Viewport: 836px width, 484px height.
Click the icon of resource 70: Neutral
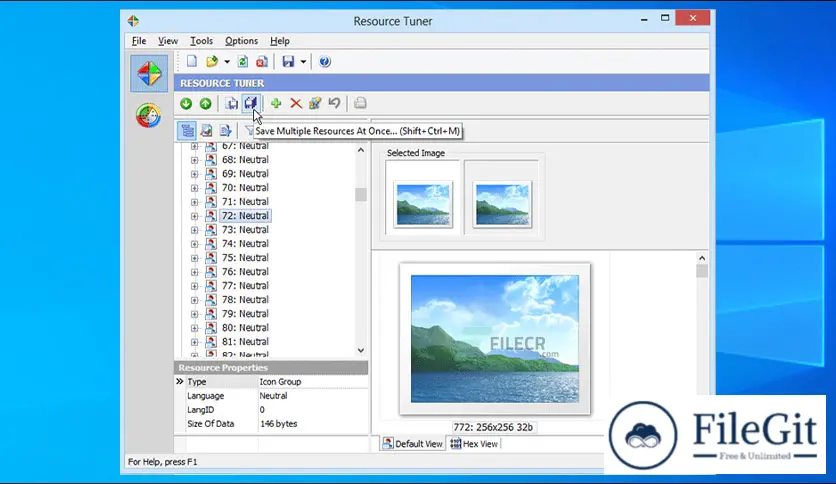(211, 188)
